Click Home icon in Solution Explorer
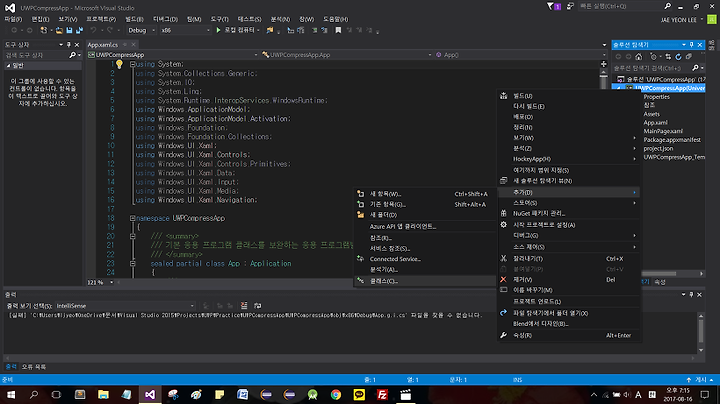This screenshot has width=720, height=404. click(638, 56)
